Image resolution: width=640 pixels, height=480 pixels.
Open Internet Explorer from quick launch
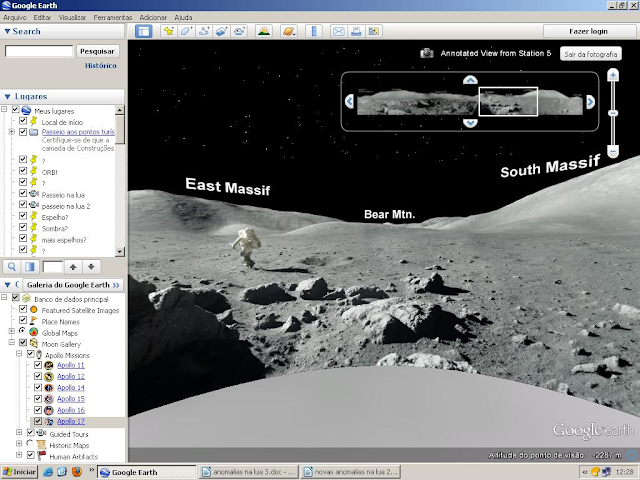(48, 472)
